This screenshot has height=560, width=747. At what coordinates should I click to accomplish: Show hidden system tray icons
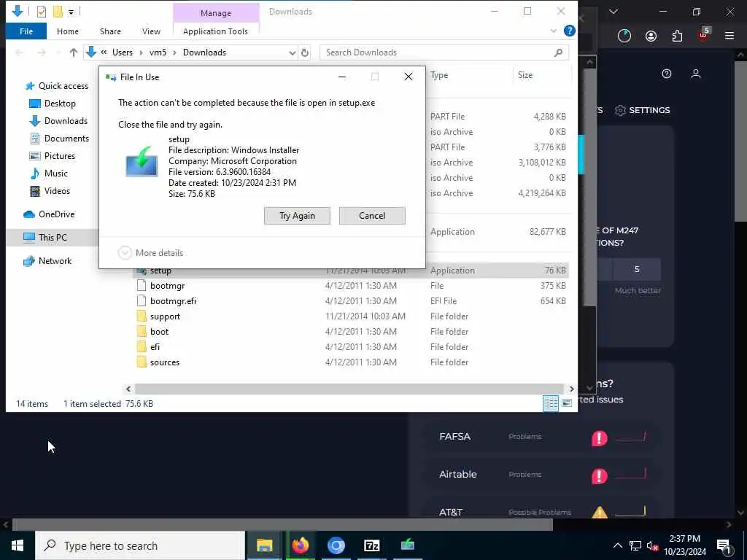617,545
